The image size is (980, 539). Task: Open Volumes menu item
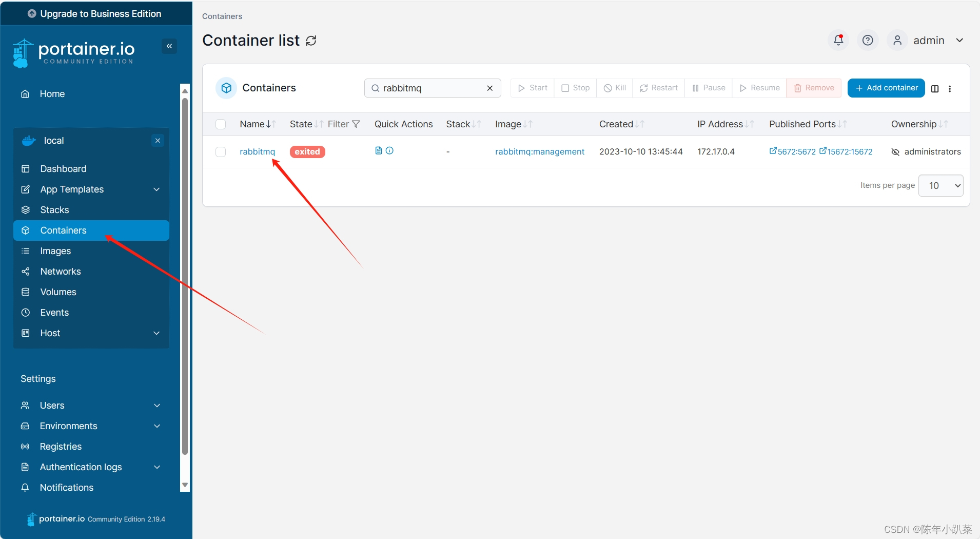[x=91, y=292]
